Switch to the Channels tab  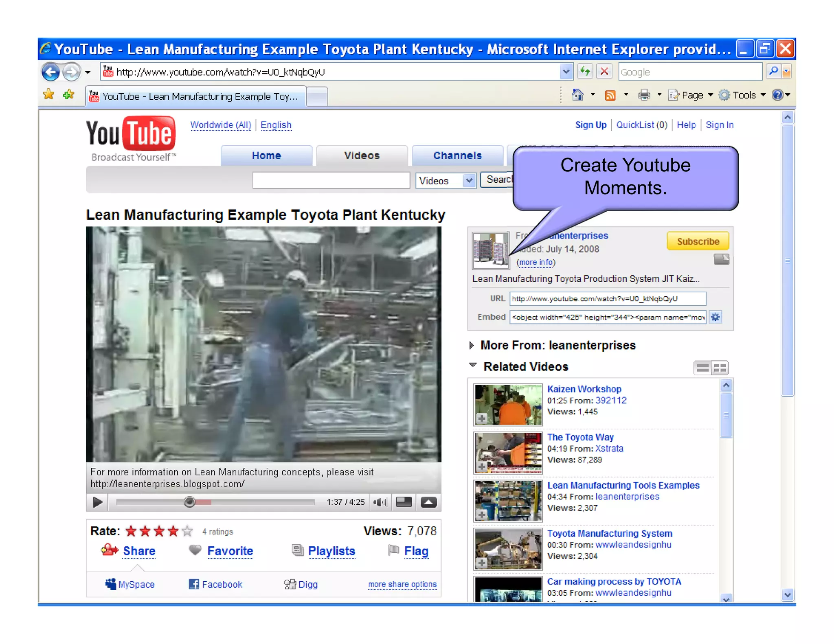coord(457,156)
